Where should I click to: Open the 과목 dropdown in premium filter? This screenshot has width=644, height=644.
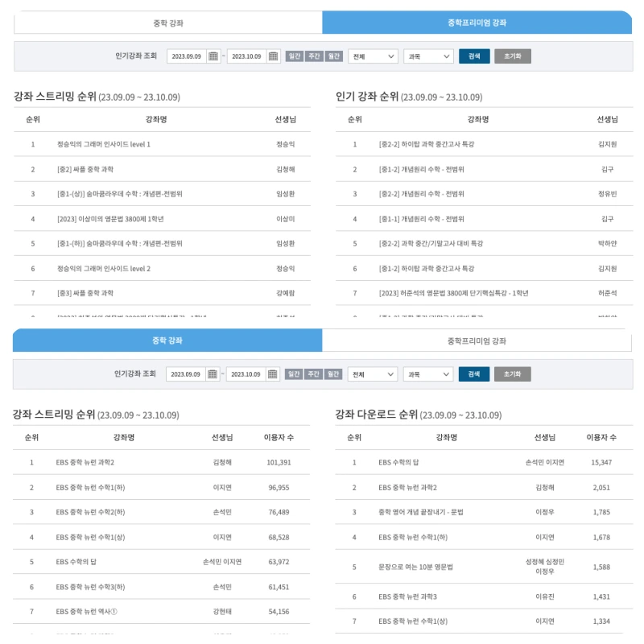427,56
